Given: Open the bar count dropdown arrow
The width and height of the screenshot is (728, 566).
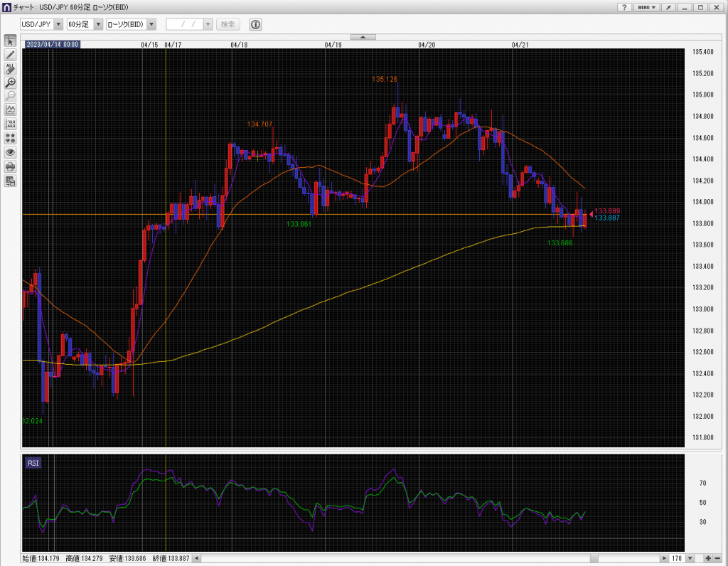Looking at the screenshot, I should (690, 558).
